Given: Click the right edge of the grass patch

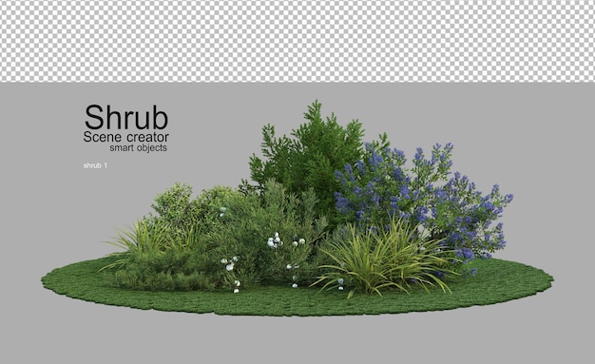Looking at the screenshot, I should tap(547, 280).
